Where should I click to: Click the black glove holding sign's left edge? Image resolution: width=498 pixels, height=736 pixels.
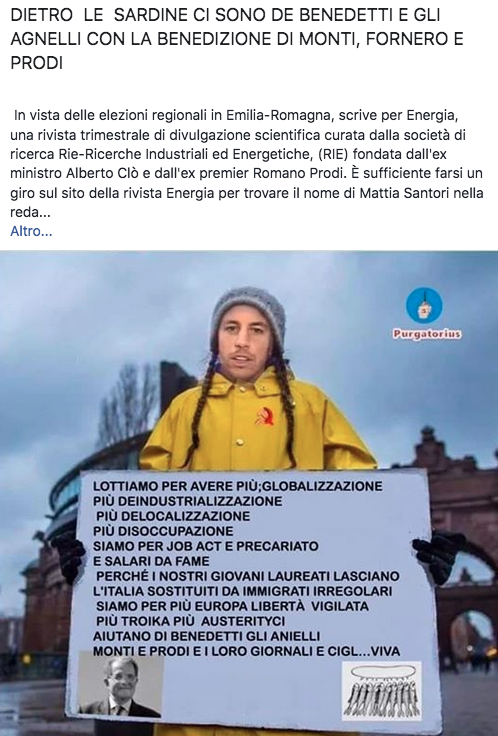(70, 557)
